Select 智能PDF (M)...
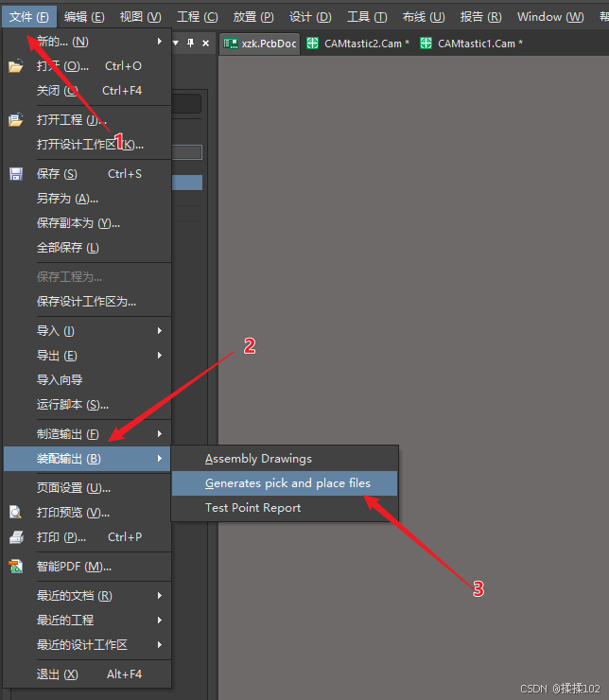 (x=87, y=566)
